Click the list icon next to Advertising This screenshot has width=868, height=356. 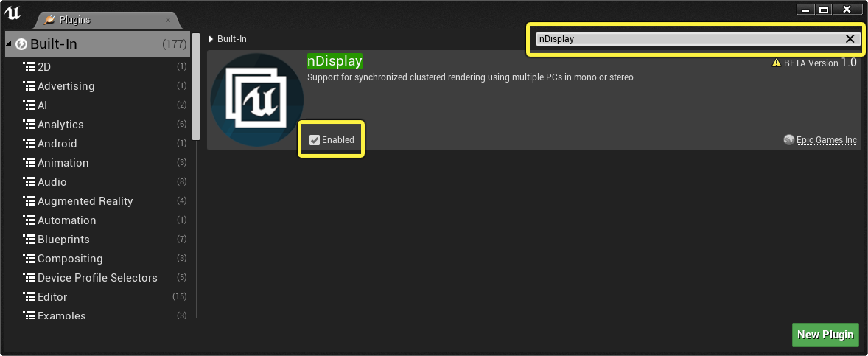[x=29, y=85]
